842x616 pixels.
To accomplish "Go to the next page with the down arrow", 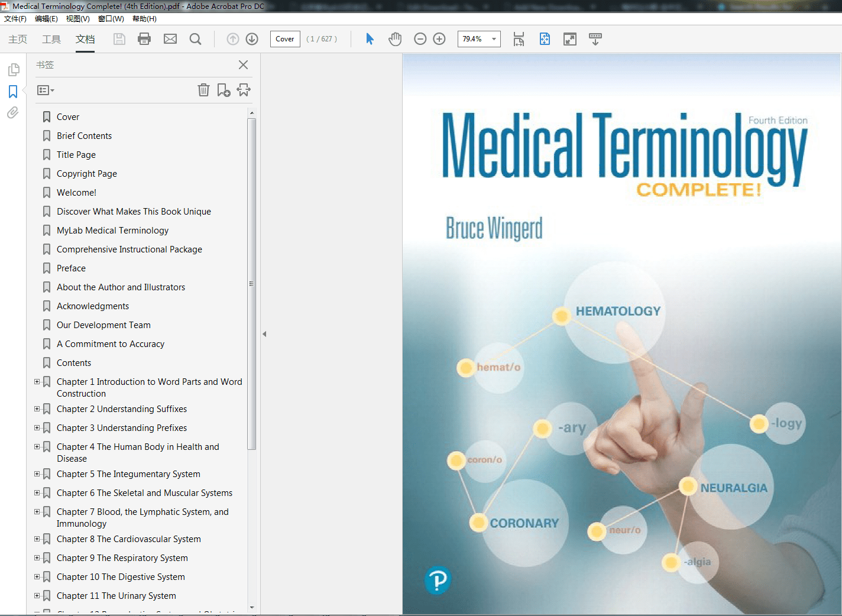I will [x=251, y=38].
